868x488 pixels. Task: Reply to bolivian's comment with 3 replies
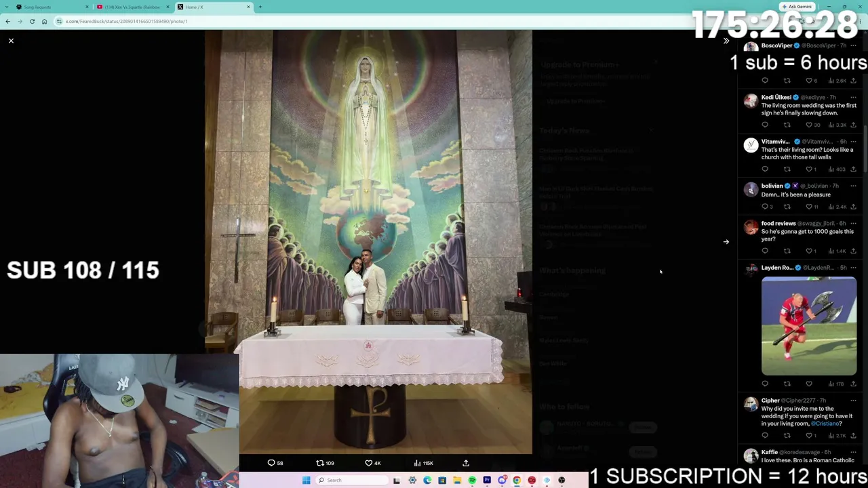click(767, 207)
